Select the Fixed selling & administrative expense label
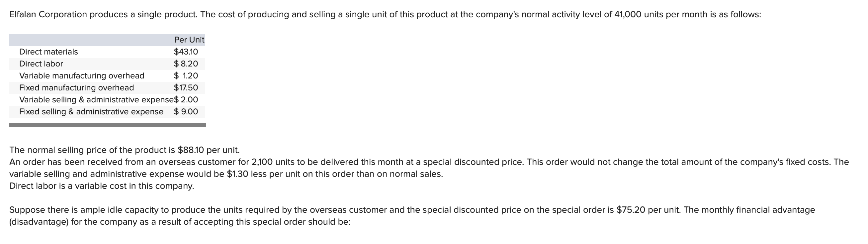The width and height of the screenshot is (868, 244). (91, 112)
